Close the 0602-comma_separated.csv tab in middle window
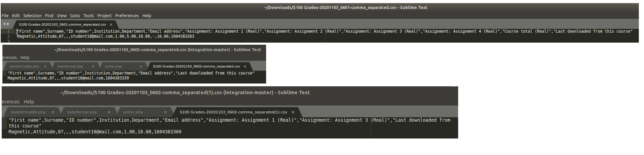Screen dimensions: 644x155 245,66
